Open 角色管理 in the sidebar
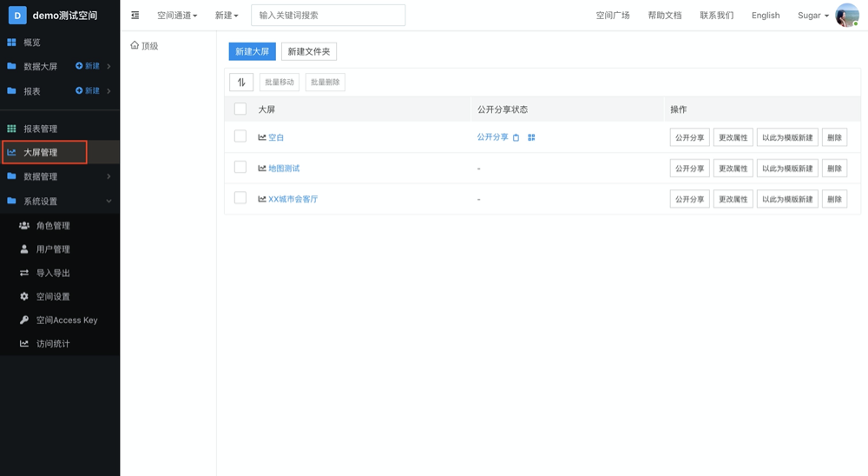The image size is (868, 476). (53, 226)
